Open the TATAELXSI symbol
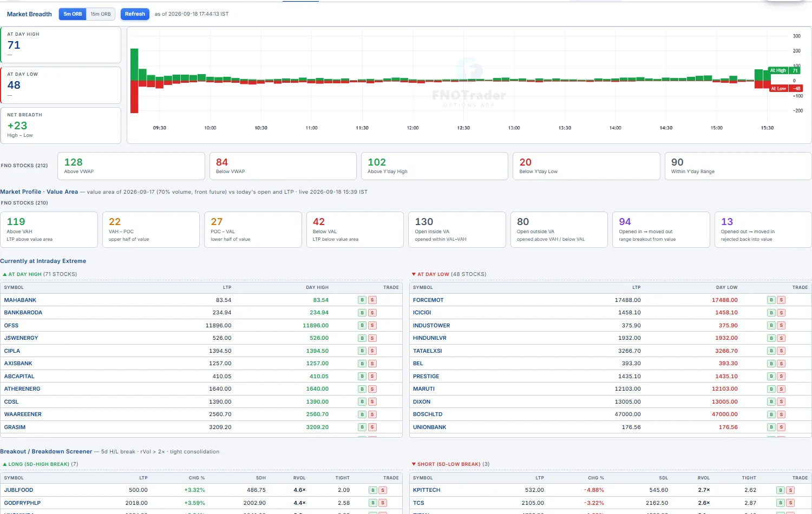 pos(428,351)
